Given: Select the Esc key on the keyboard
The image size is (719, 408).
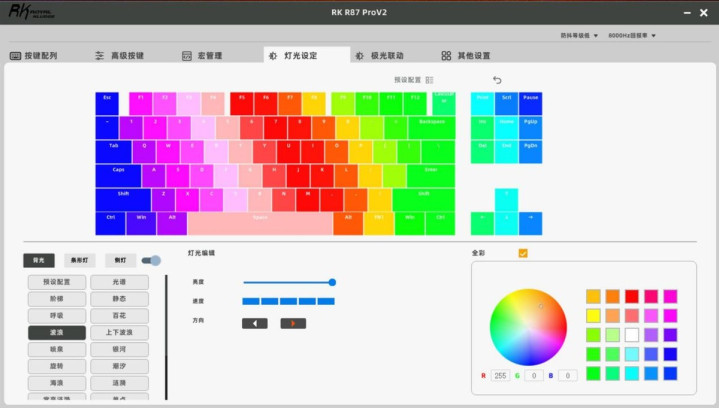Looking at the screenshot, I should click(x=107, y=104).
